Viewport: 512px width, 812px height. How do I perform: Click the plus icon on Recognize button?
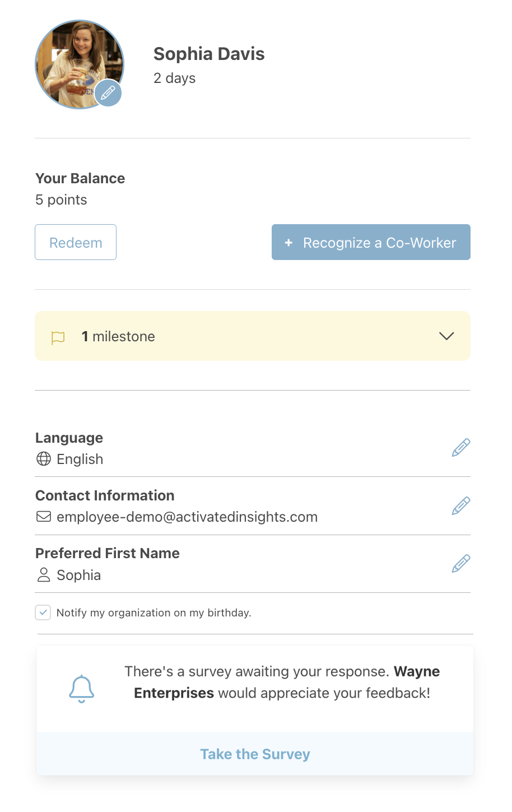[288, 243]
